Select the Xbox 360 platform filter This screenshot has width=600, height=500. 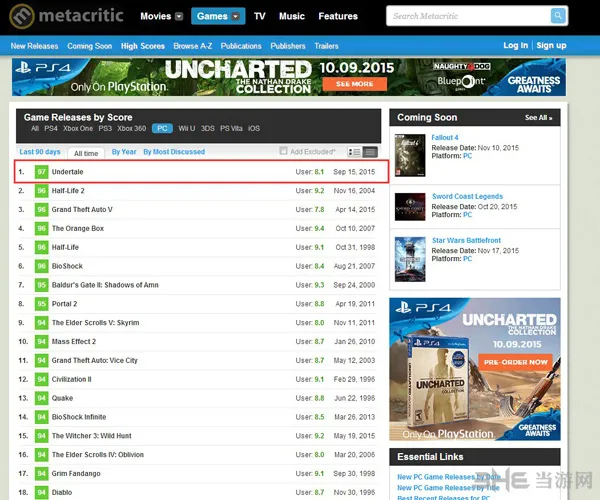132,129
